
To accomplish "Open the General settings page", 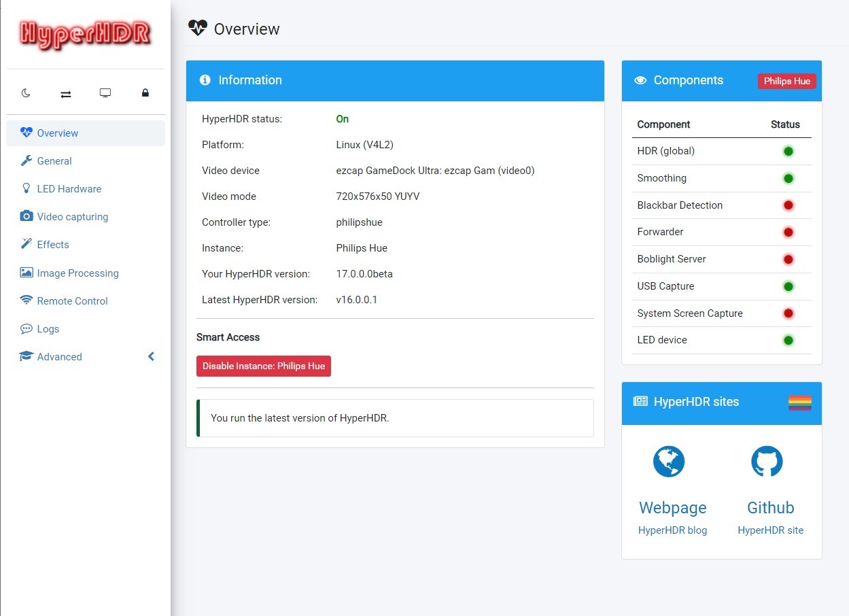I will click(x=86, y=161).
